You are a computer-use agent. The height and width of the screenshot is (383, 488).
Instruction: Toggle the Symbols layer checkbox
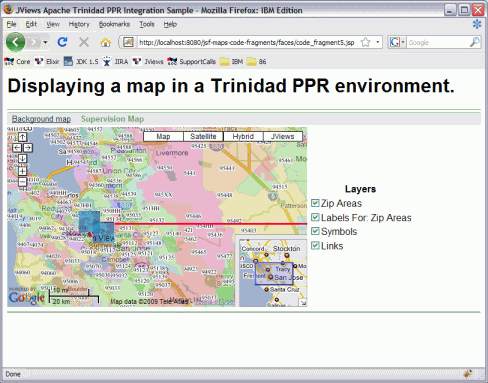click(x=315, y=231)
